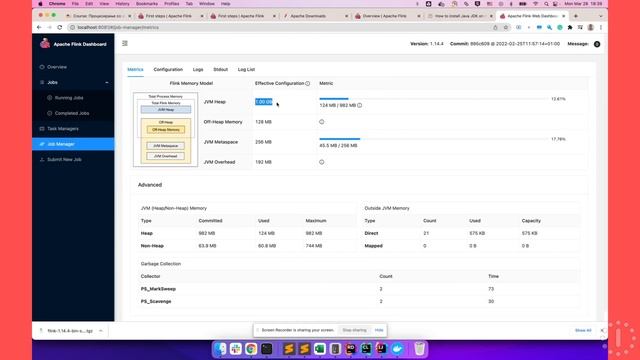Click the JVM Metaspace label
Image resolution: width=640 pixels, height=360 pixels.
[x=221, y=142]
